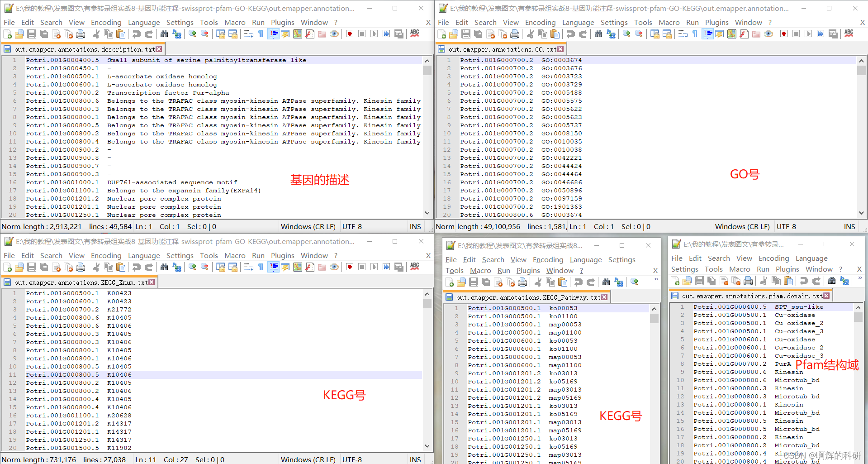Zoom in with the magnifier icon
This screenshot has width=868, height=464.
coord(192,33)
